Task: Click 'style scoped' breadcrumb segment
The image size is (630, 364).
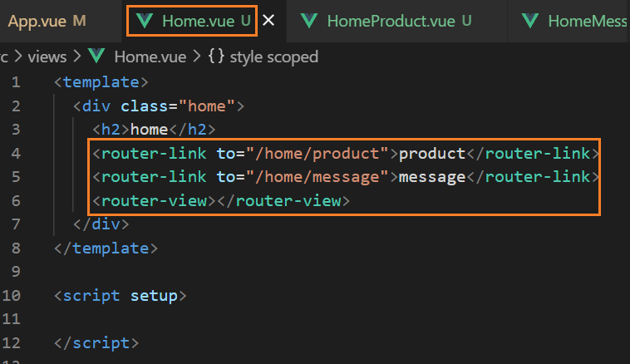Action: click(x=274, y=57)
